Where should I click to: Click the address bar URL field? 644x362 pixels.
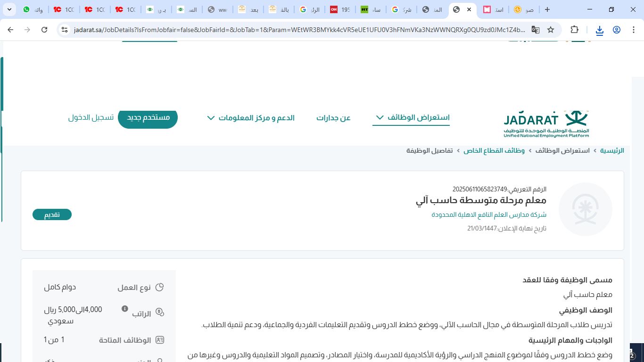click(x=299, y=30)
